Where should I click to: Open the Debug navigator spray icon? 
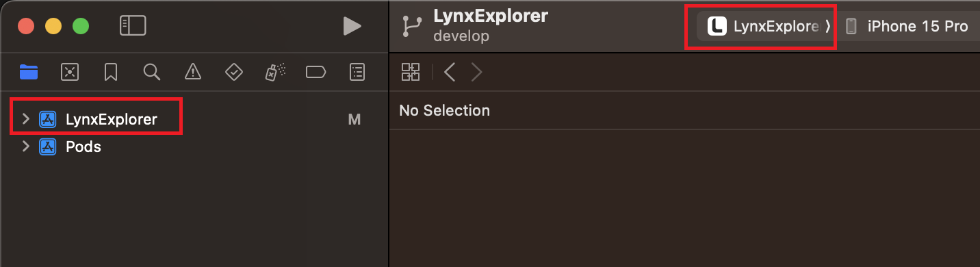[275, 72]
